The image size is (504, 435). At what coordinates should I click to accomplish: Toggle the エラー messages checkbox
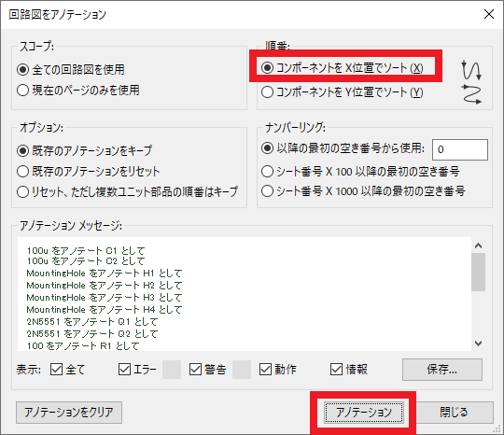(x=137, y=370)
